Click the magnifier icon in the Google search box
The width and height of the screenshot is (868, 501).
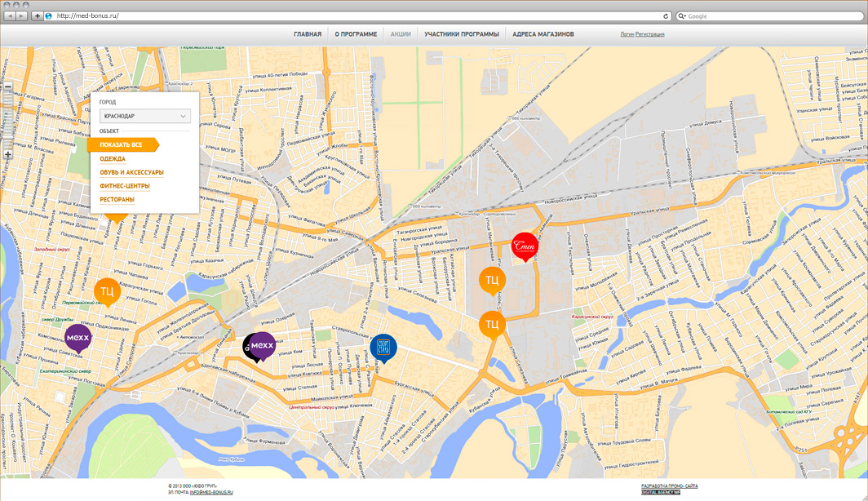tap(682, 16)
